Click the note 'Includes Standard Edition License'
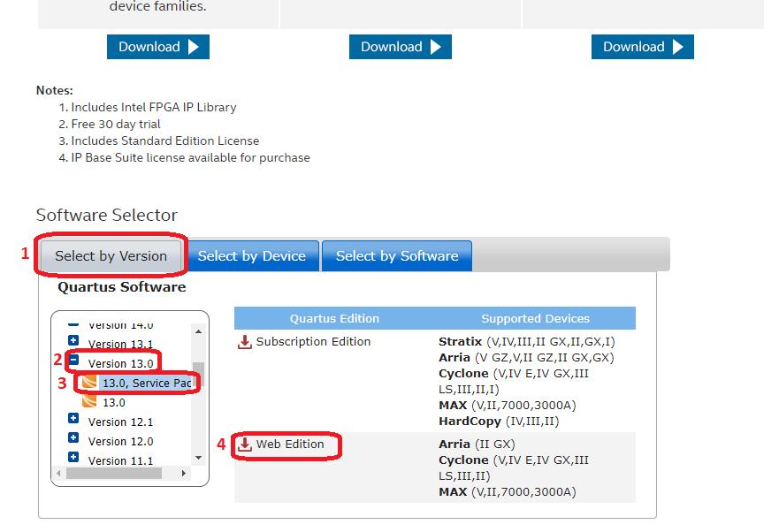The width and height of the screenshot is (779, 532). tap(165, 141)
